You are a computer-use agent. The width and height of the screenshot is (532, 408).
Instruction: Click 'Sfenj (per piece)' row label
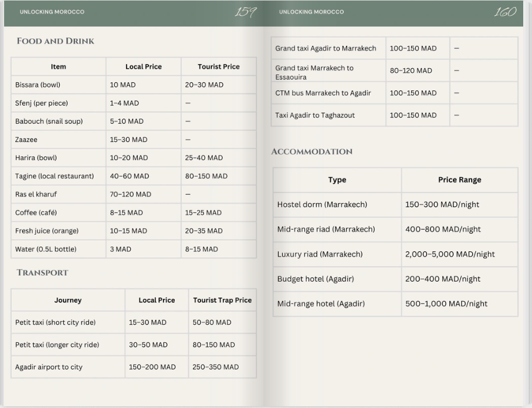[x=42, y=103]
